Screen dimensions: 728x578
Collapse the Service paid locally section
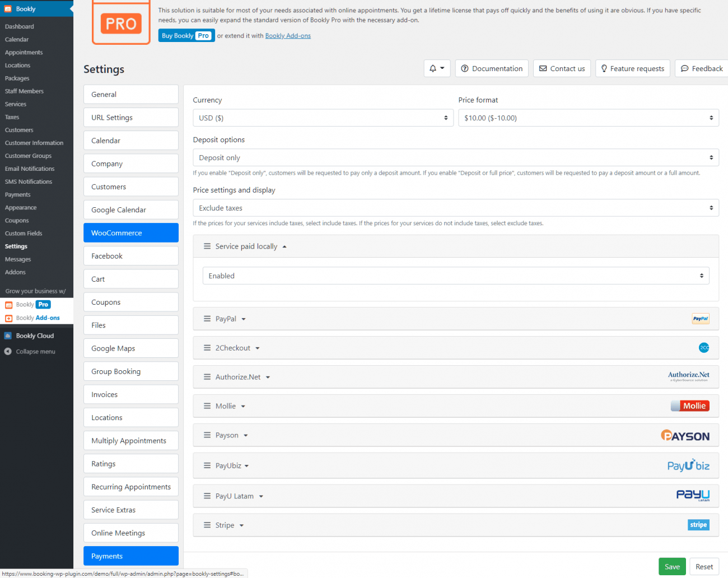click(251, 246)
